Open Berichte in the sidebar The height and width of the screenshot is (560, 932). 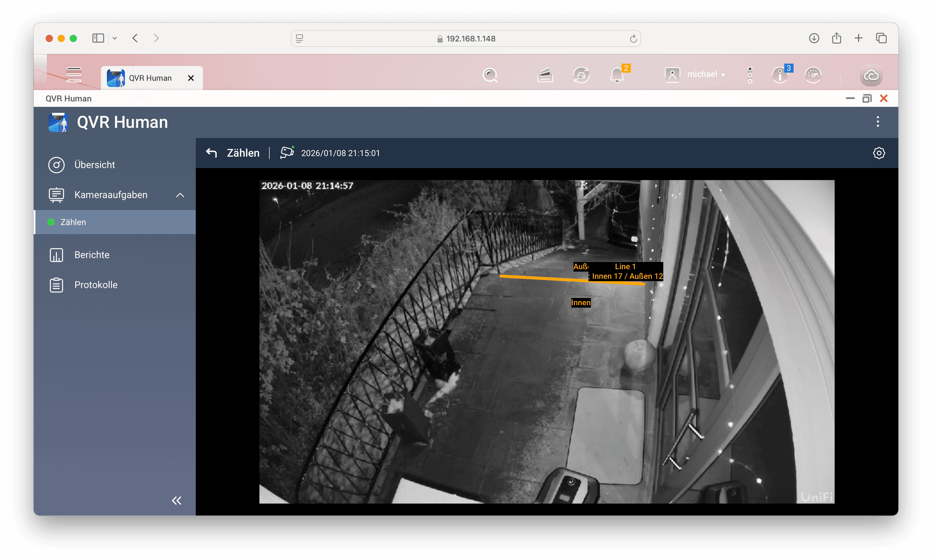pos(92,255)
